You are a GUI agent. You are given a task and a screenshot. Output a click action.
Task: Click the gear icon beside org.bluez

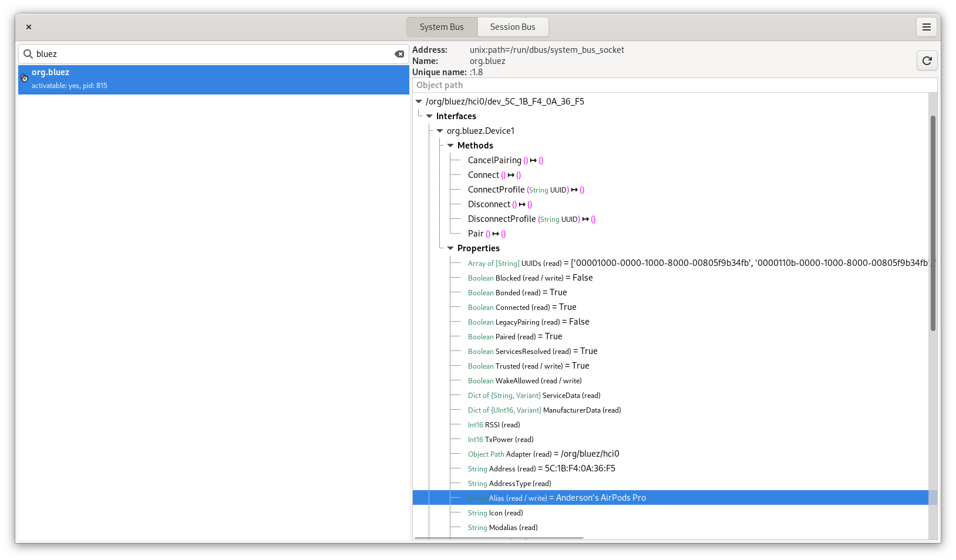[x=24, y=77]
